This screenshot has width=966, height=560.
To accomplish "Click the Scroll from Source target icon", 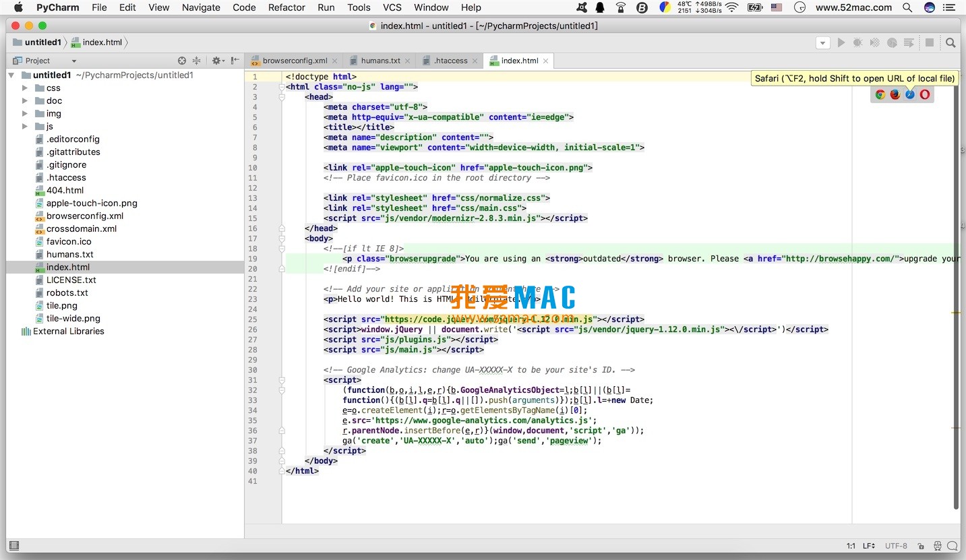I will (x=182, y=61).
